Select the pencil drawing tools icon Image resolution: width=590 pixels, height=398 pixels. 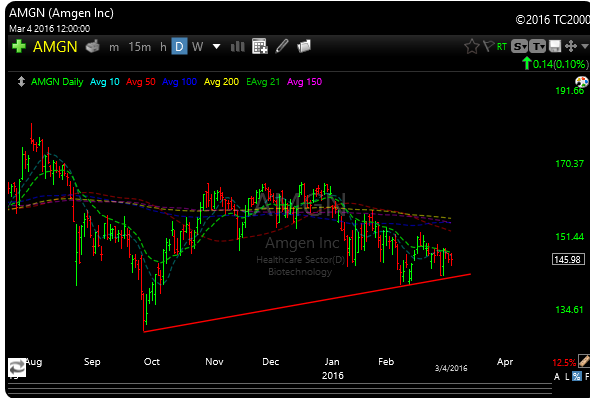(282, 46)
